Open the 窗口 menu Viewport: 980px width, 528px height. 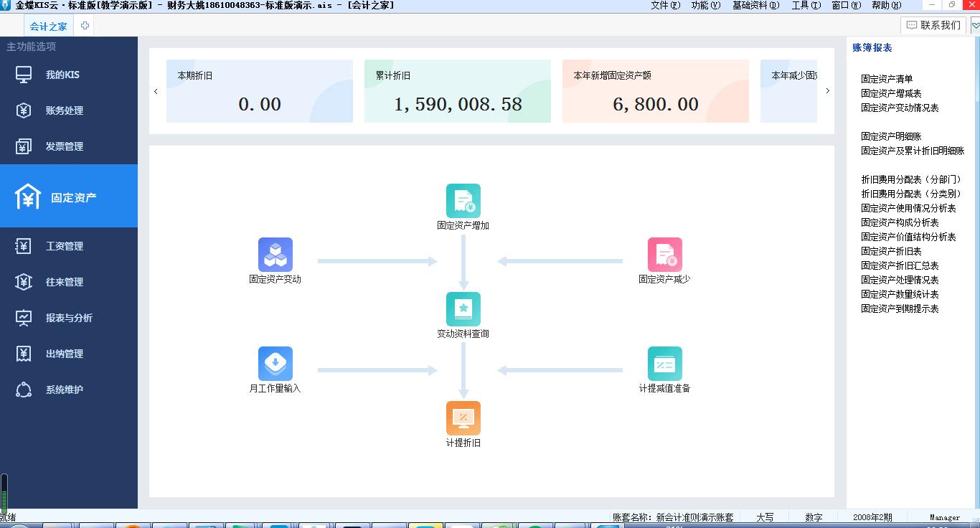[x=846, y=5]
